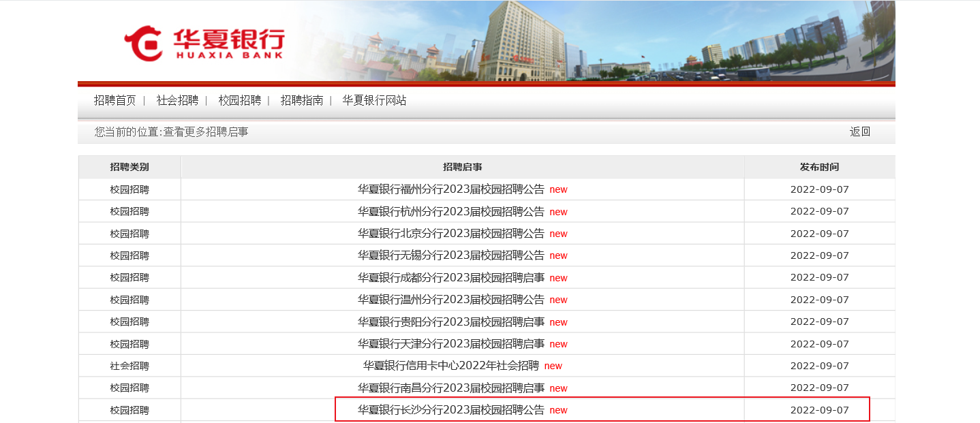Open 华夏银行无锡分行2023届校园招聘公告
980x423 pixels.
point(451,255)
